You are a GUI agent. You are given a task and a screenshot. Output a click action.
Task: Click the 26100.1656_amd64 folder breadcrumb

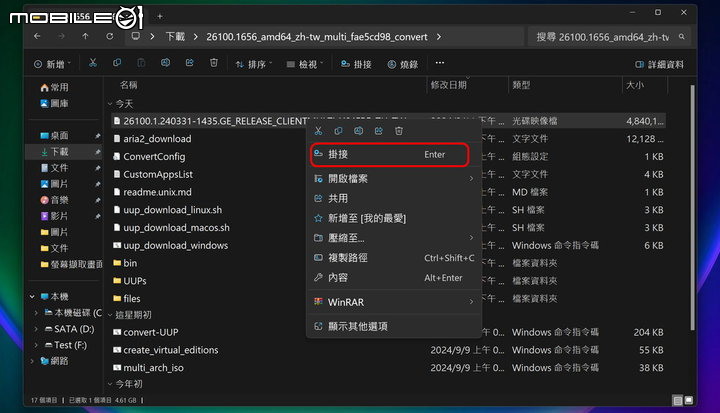[317, 36]
